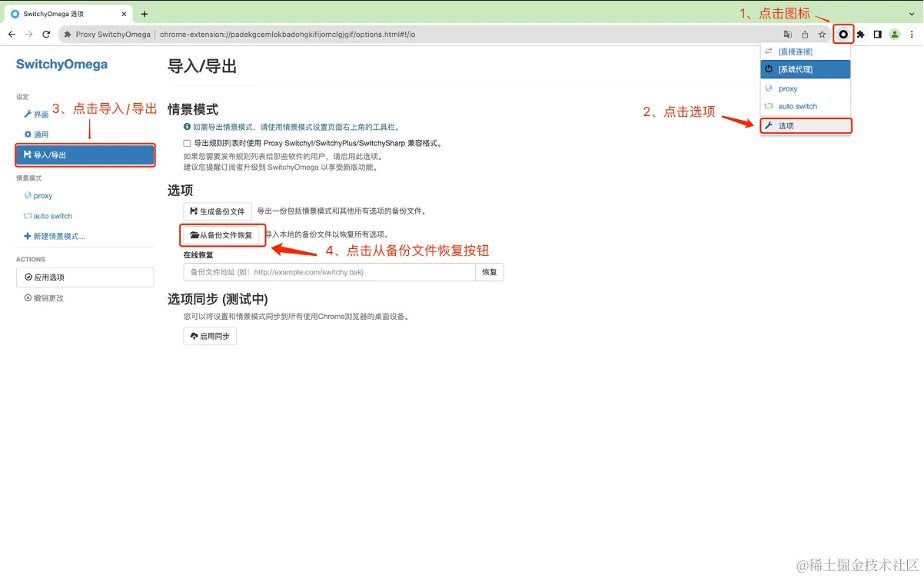Image resolution: width=924 pixels, height=578 pixels.
Task: Open a new browser tab with the plus icon
Action: pos(145,14)
